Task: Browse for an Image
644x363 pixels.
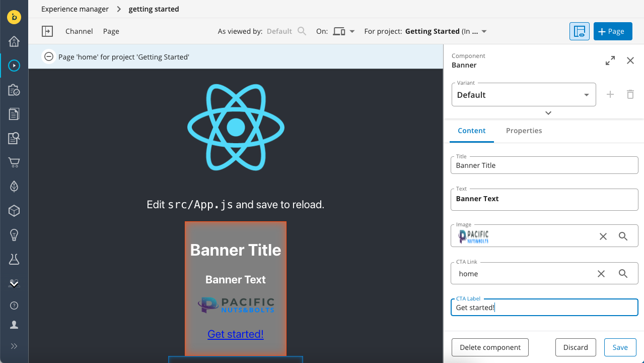Action: (x=623, y=236)
